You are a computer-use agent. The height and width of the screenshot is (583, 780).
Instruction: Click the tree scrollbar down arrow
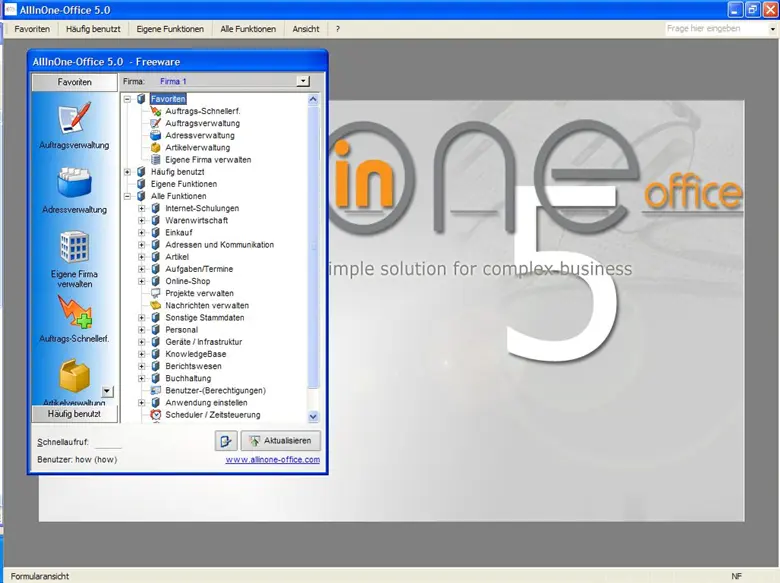coord(313,417)
